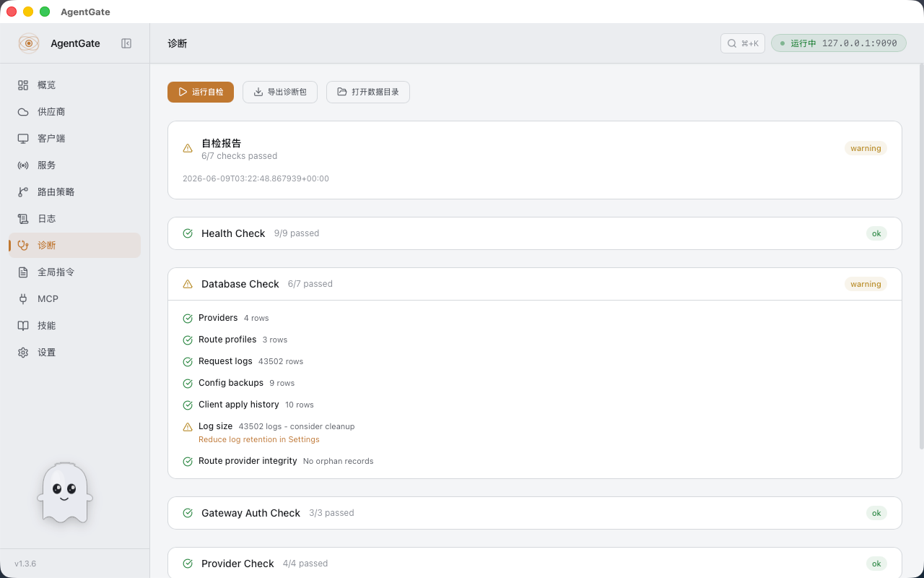Click the 设置 gear icon
This screenshot has height=578, width=924.
[23, 353]
